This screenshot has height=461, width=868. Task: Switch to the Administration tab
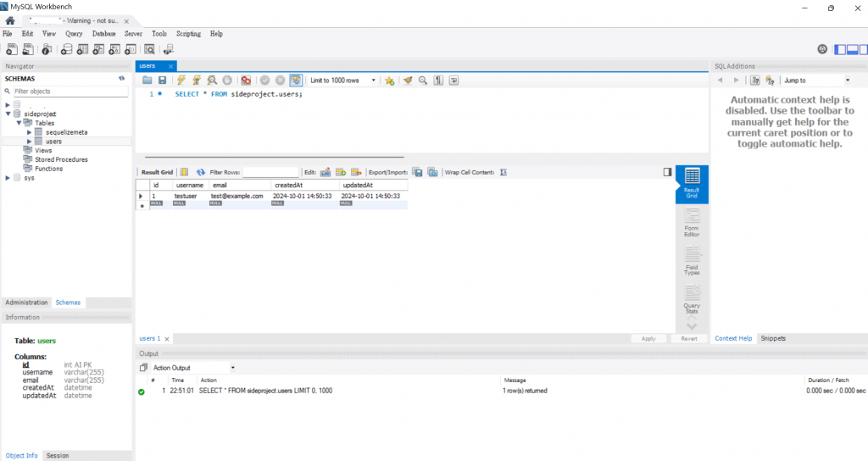26,303
